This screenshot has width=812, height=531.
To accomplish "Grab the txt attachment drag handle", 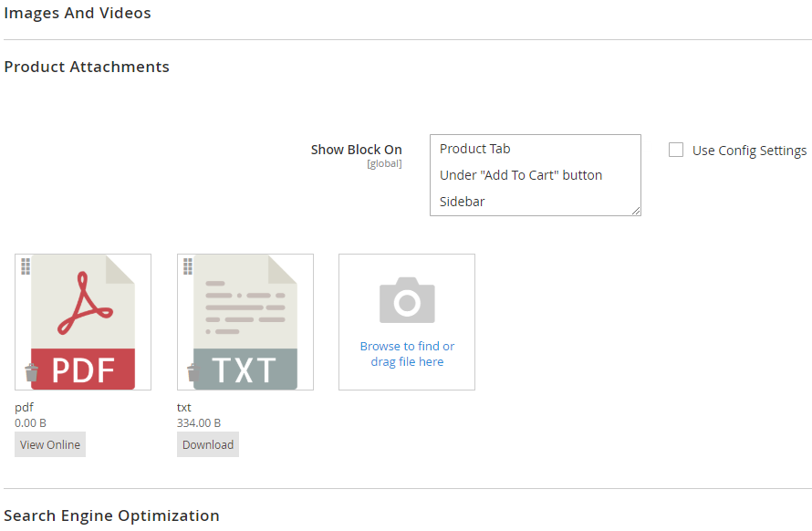I will coord(188,266).
